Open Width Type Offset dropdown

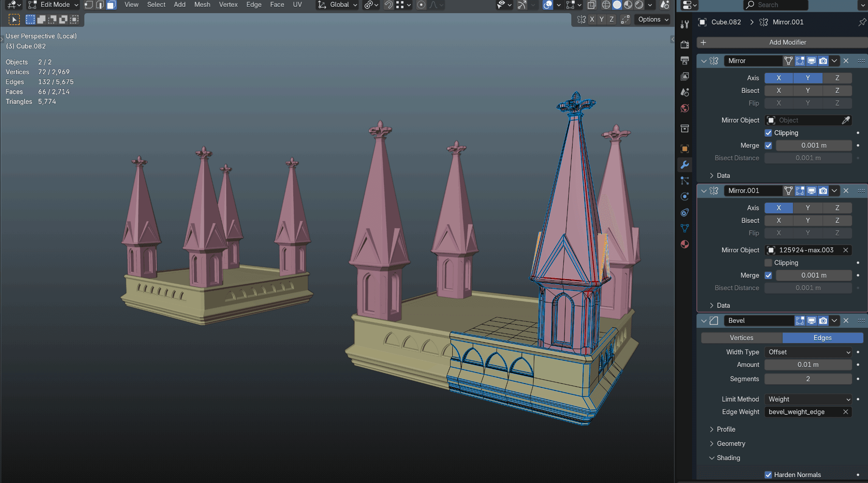pos(808,352)
